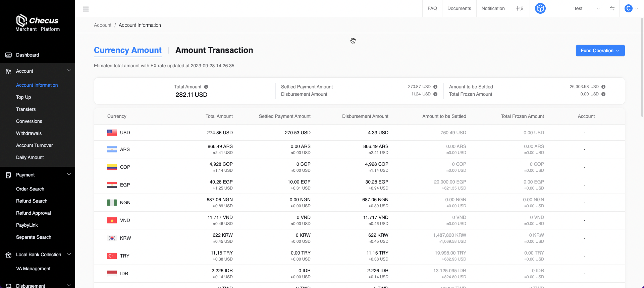
Task: Click info icon next to 26,303.58 USD
Action: 603,87
